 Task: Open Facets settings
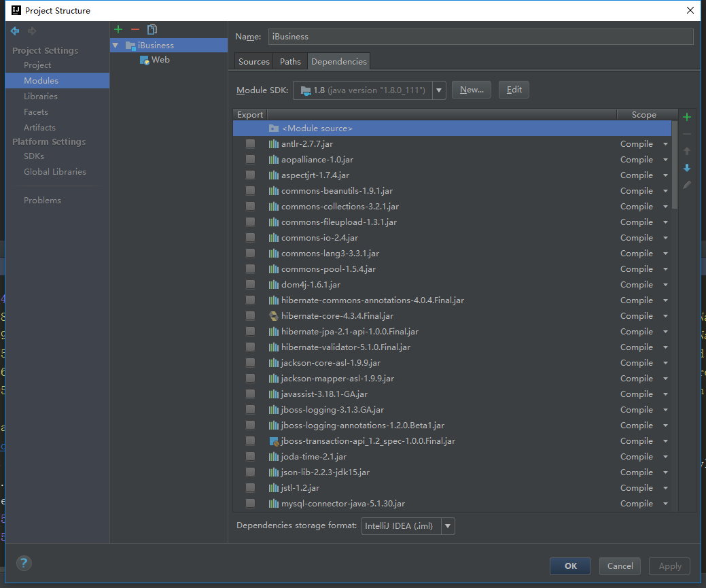click(x=36, y=112)
